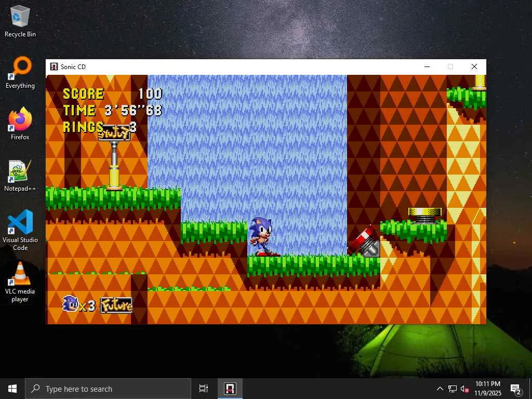Click the Sonic lives icon in the HUD
This screenshot has width=532, height=399.
(x=71, y=303)
